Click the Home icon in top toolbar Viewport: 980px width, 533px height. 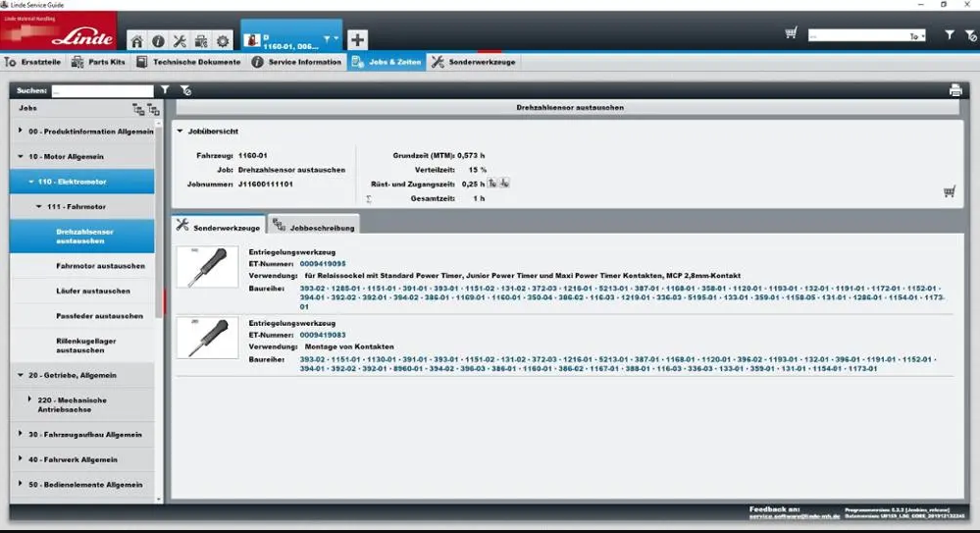pyautogui.click(x=137, y=41)
